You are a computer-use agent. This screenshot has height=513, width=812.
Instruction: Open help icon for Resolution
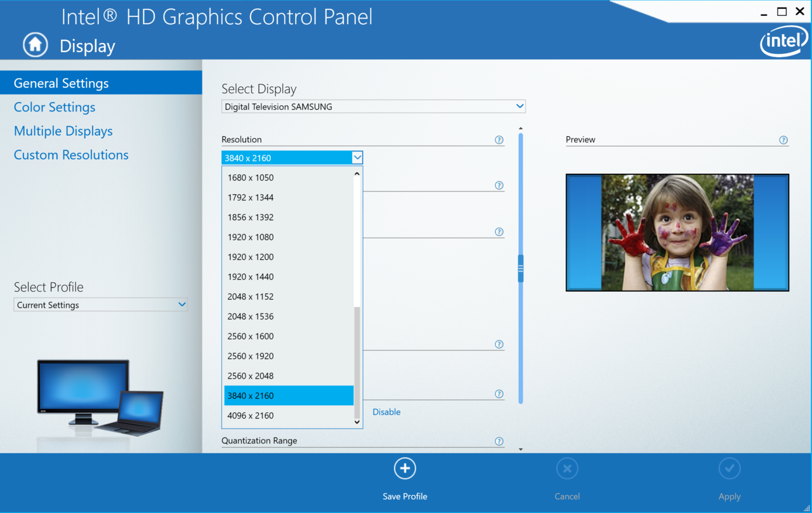tap(499, 140)
